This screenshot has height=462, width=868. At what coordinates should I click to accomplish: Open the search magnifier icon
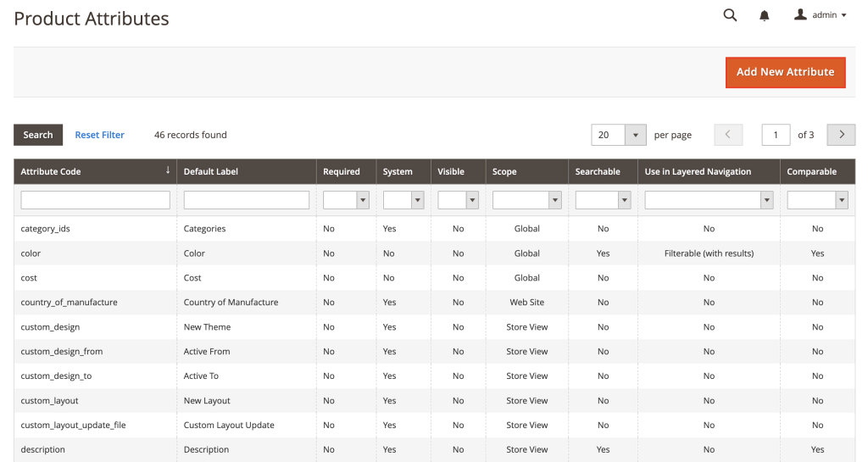click(730, 15)
